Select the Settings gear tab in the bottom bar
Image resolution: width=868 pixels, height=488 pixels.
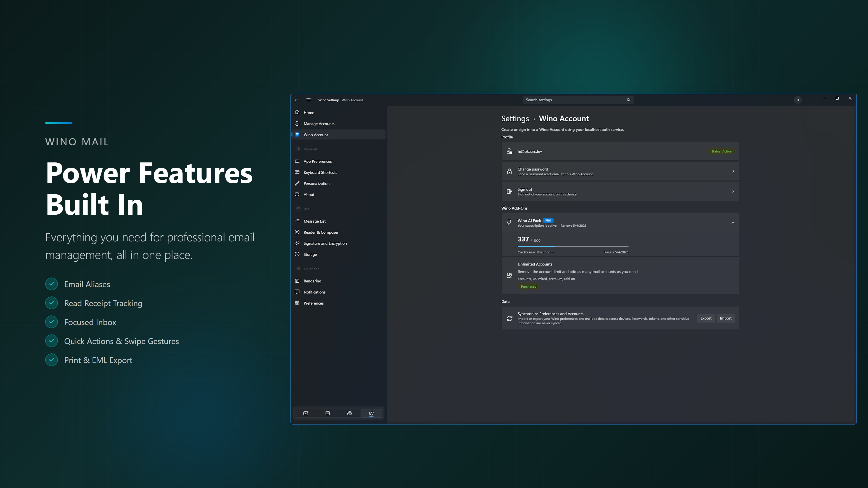coord(371,413)
